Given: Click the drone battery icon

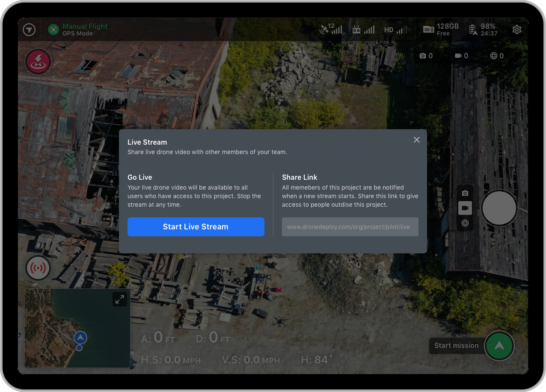Looking at the screenshot, I should point(473,30).
